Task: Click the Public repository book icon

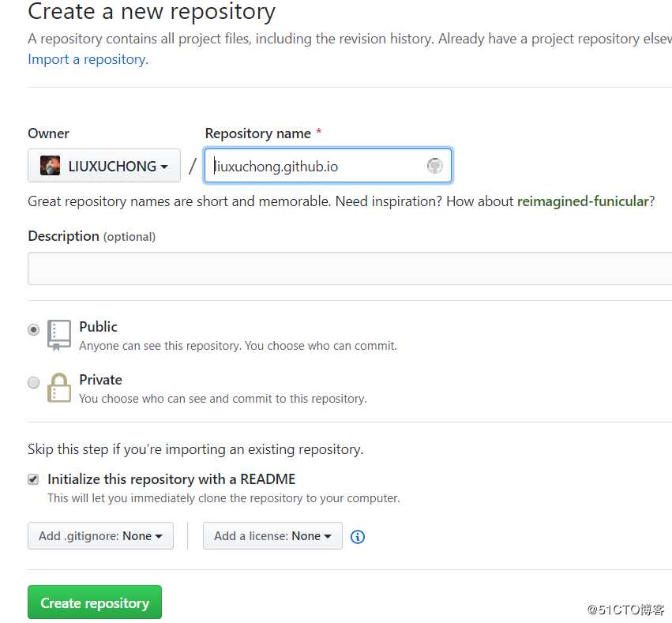Action: [x=59, y=335]
